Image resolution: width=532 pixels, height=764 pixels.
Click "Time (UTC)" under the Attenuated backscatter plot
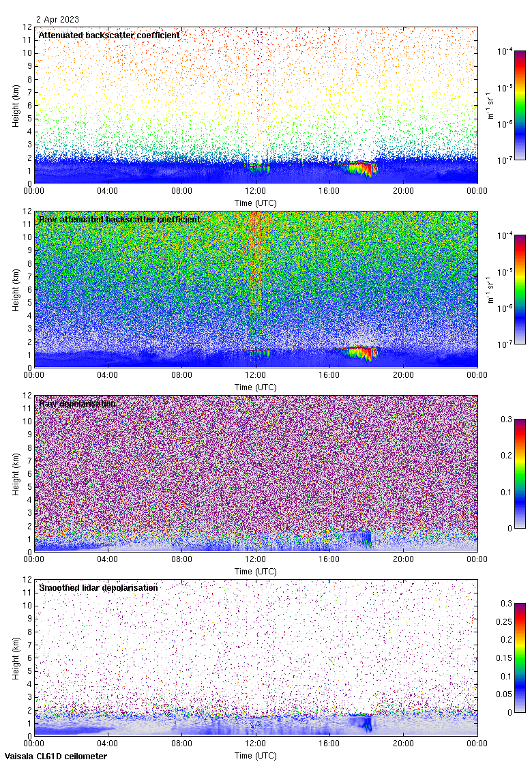[255, 203]
